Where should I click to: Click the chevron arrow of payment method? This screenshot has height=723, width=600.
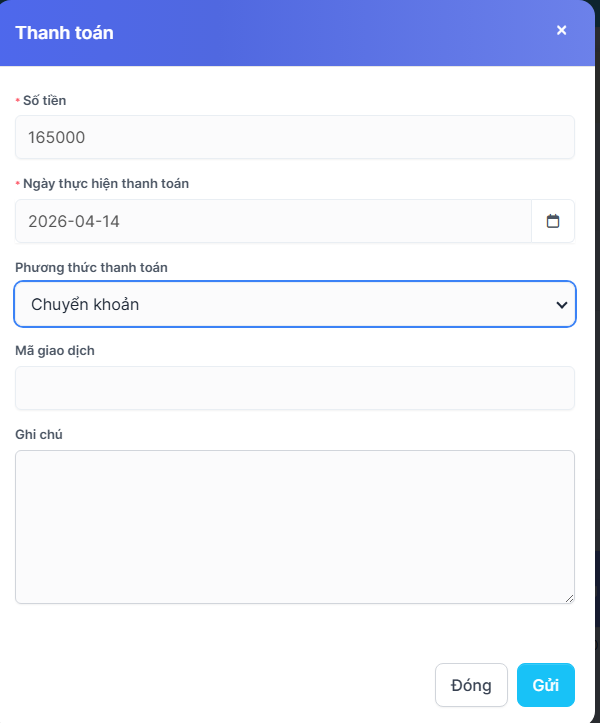[561, 305]
